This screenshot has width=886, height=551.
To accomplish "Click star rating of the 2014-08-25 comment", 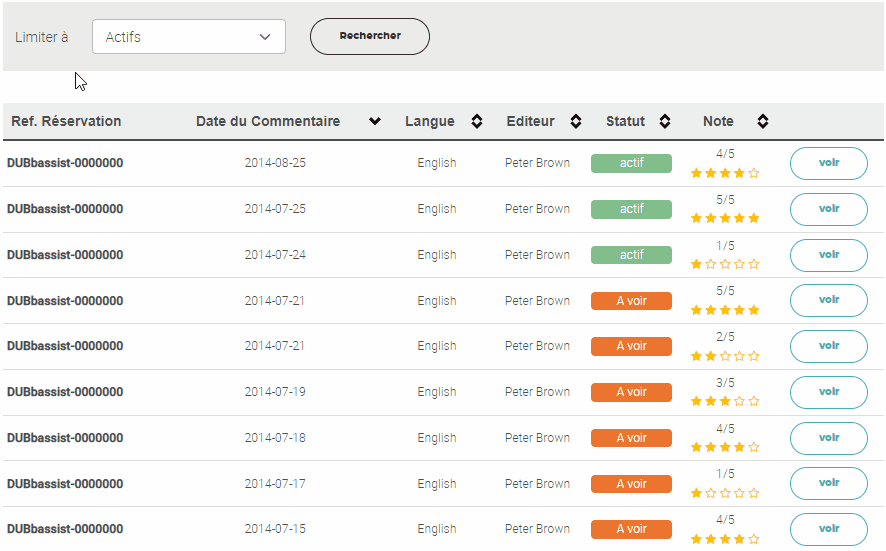I will pos(725,173).
